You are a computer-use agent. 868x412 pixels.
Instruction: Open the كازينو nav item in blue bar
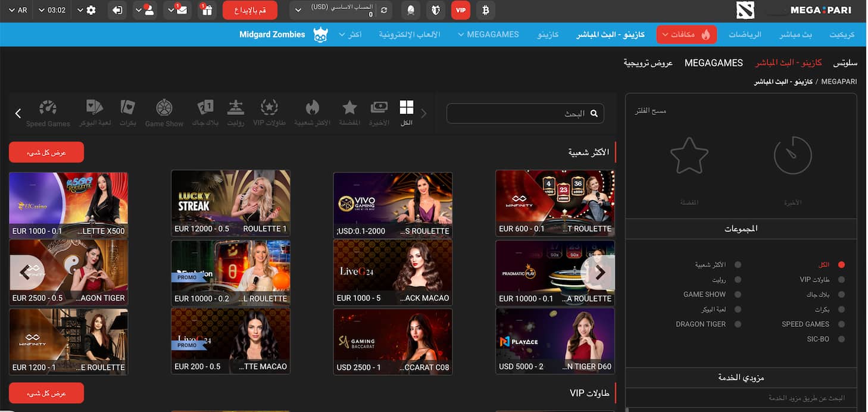(x=548, y=35)
